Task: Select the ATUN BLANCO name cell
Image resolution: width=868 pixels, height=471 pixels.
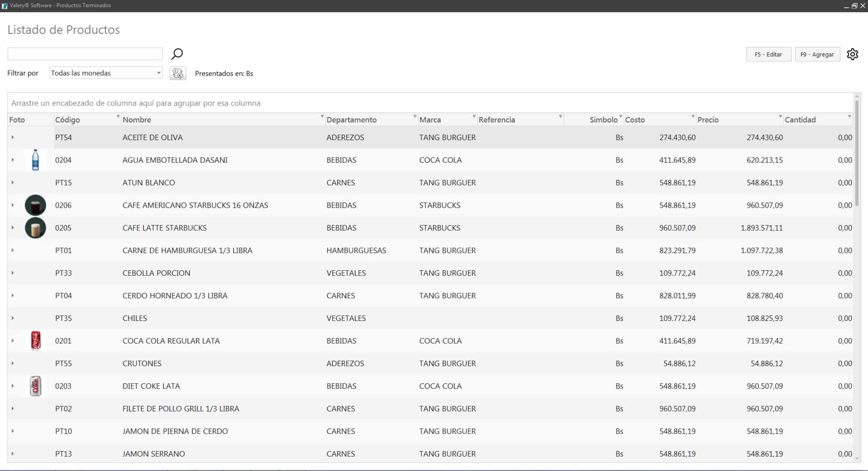Action: (149, 183)
